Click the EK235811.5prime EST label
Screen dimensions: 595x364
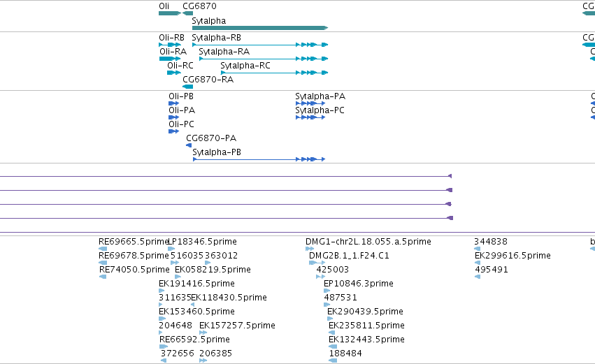pos(366,326)
